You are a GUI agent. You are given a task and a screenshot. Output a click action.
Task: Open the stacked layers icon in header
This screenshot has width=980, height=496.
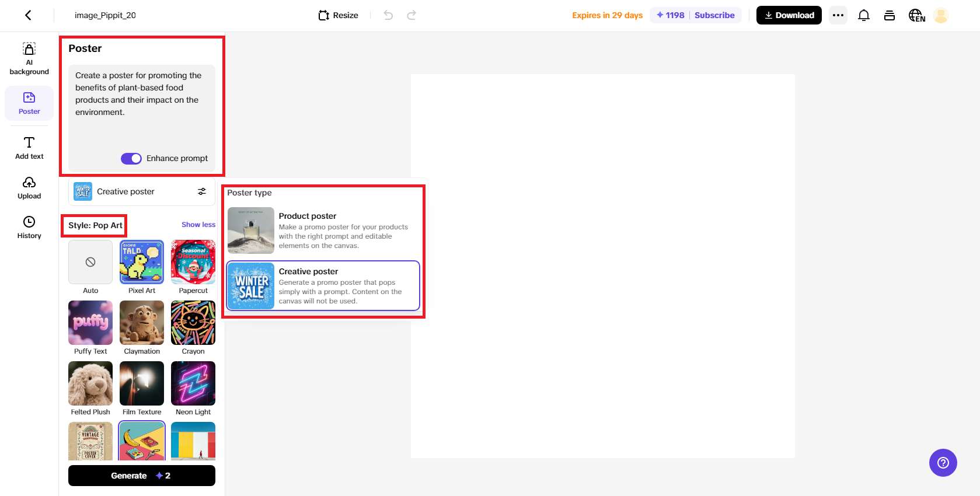coord(890,15)
